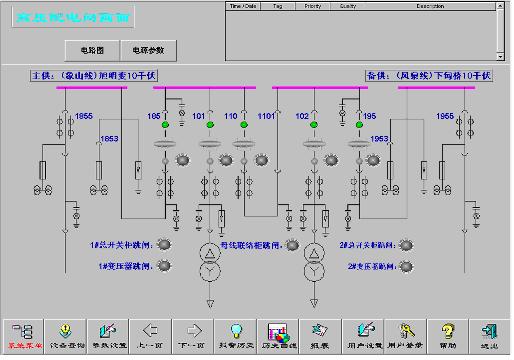Sort alarms by Priority column header

(x=313, y=6)
